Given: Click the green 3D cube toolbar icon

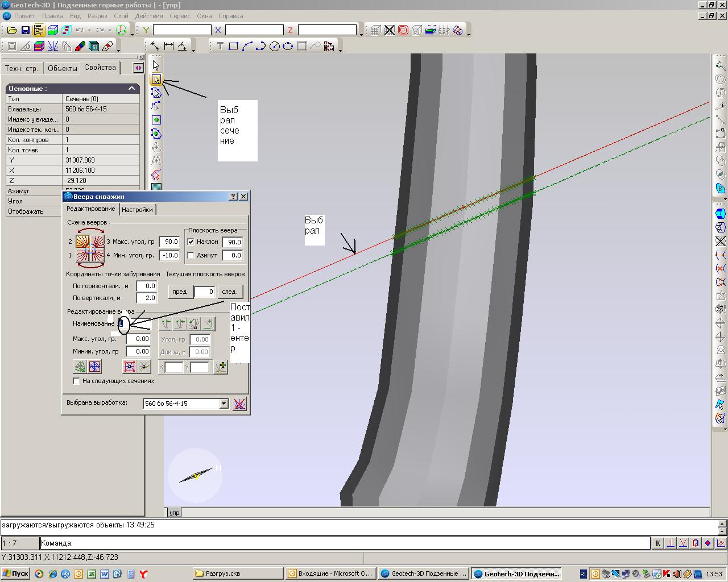Looking at the screenshot, I should (x=52, y=30).
